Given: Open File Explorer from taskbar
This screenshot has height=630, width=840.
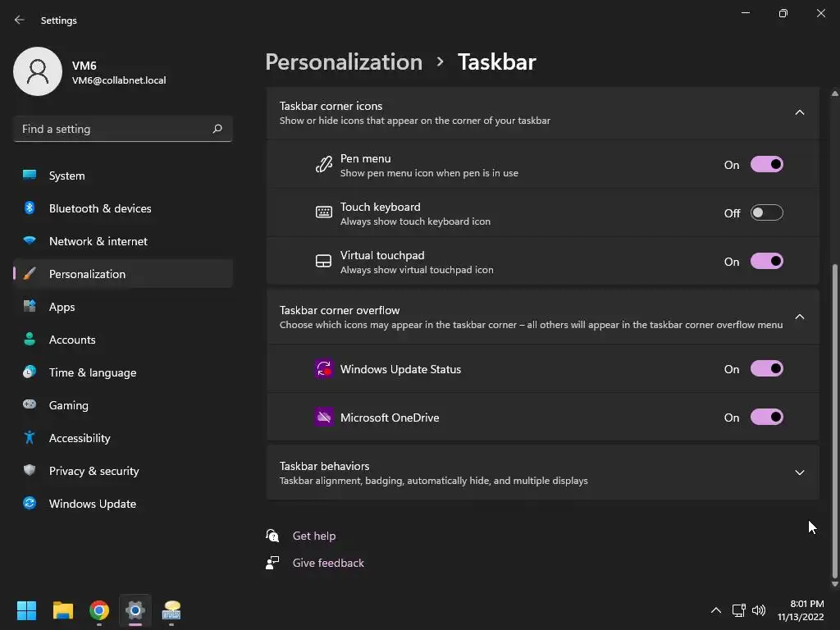Looking at the screenshot, I should coord(63,610).
